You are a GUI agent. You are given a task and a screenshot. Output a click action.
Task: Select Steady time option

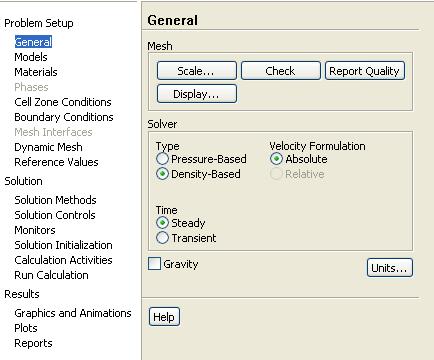(181, 223)
